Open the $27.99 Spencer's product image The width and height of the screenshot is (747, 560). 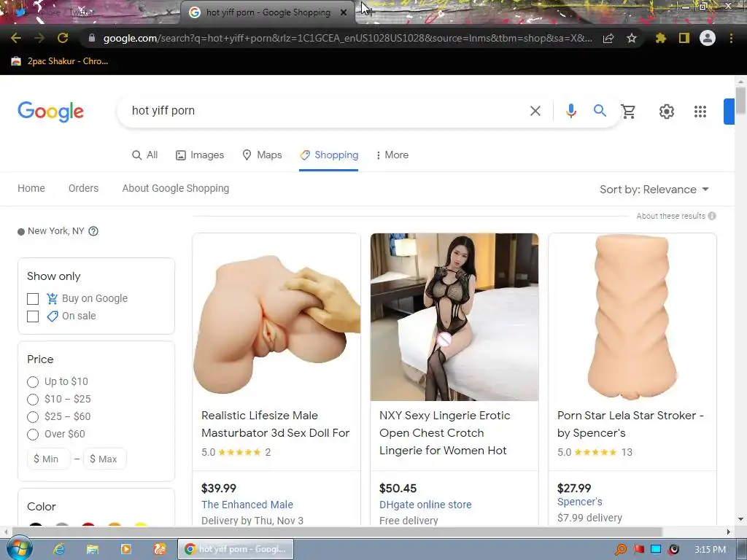click(632, 317)
